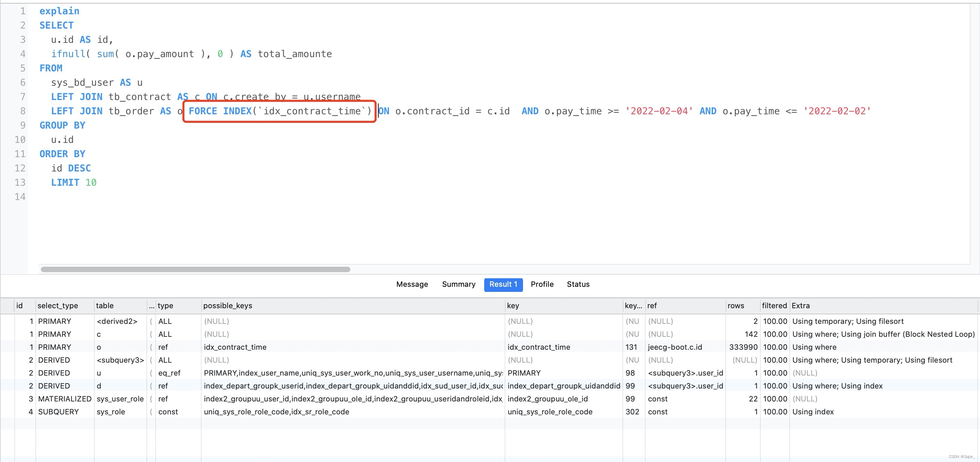Click line number 14 in the gutter

(x=20, y=197)
